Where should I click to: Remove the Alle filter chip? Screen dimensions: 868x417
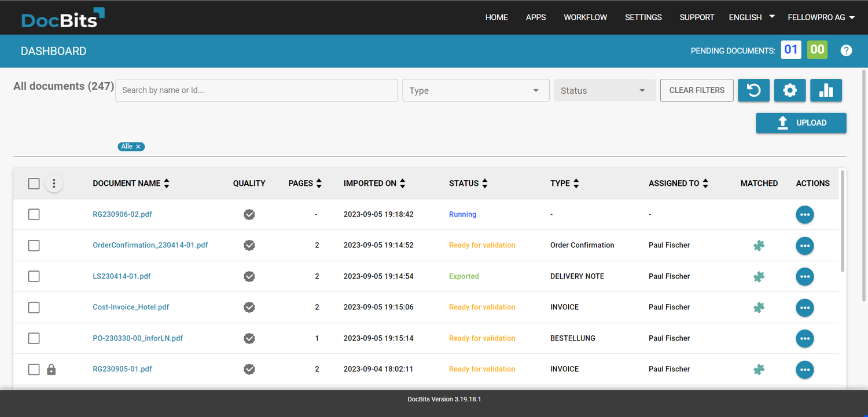tap(139, 147)
